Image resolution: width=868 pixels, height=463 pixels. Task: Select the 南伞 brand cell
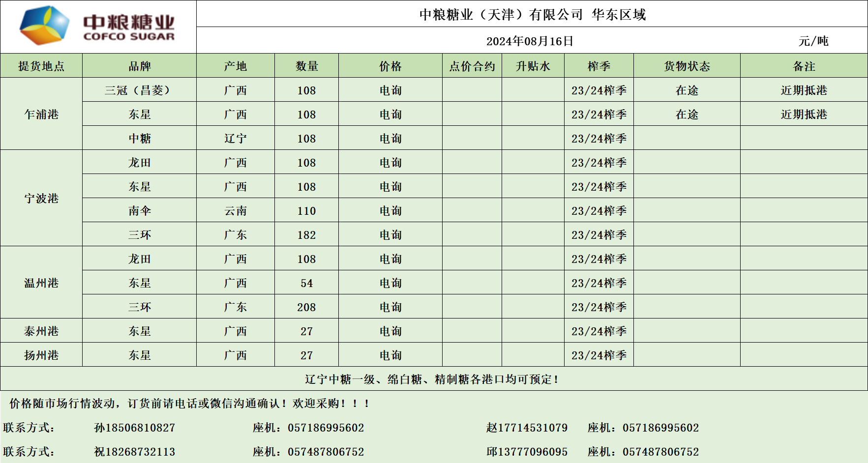139,211
